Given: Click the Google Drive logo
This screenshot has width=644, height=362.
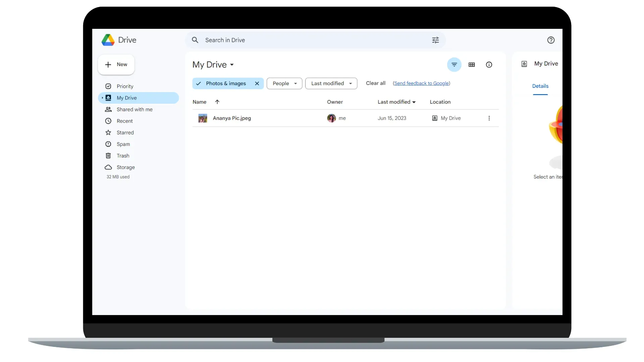Looking at the screenshot, I should pyautogui.click(x=108, y=40).
